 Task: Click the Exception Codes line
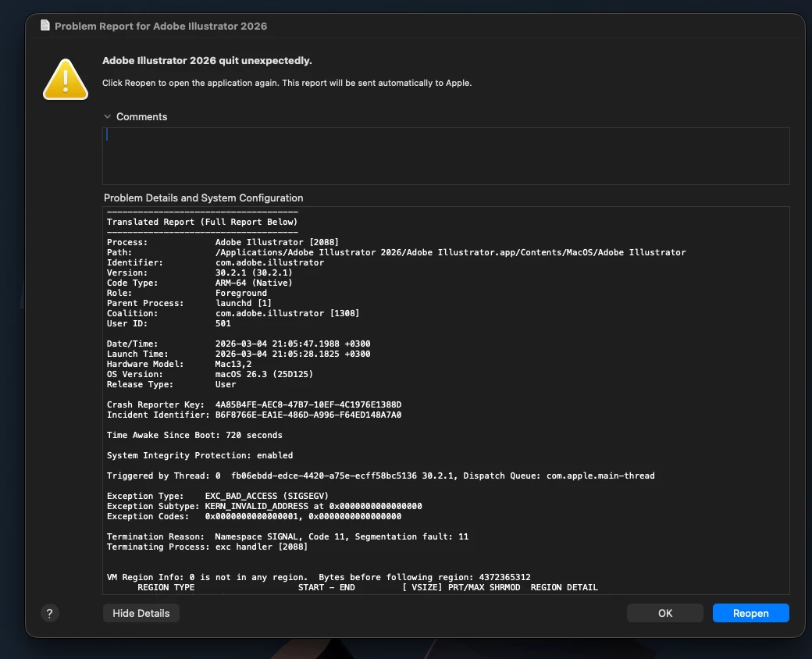tap(254, 517)
